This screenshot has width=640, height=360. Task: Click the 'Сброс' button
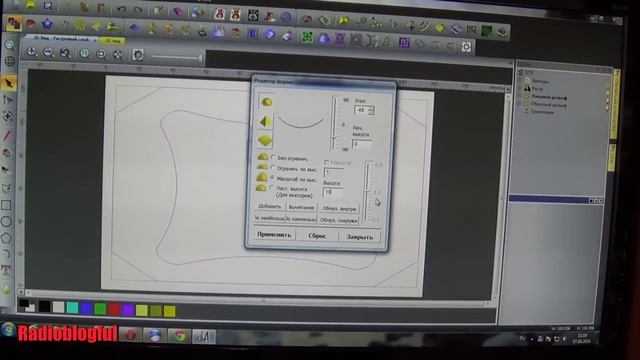click(317, 236)
